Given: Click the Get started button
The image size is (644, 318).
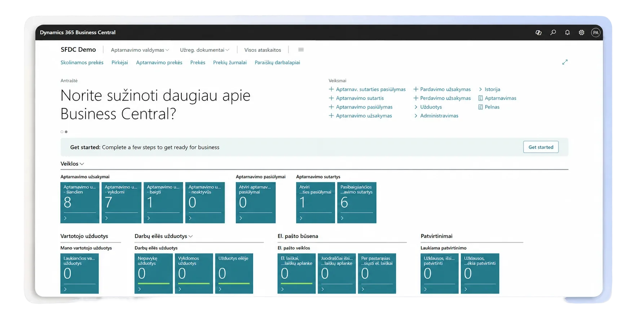Looking at the screenshot, I should point(541,147).
